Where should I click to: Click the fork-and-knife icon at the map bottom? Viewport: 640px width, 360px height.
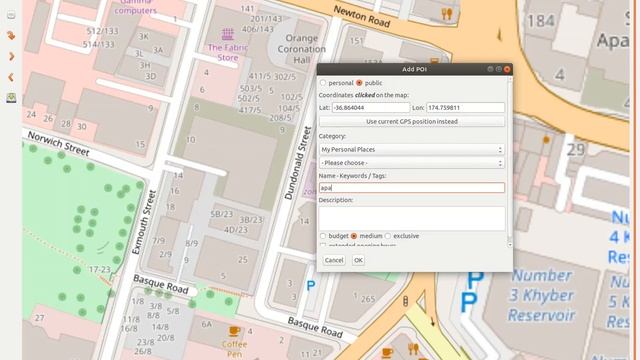[x=413, y=349]
